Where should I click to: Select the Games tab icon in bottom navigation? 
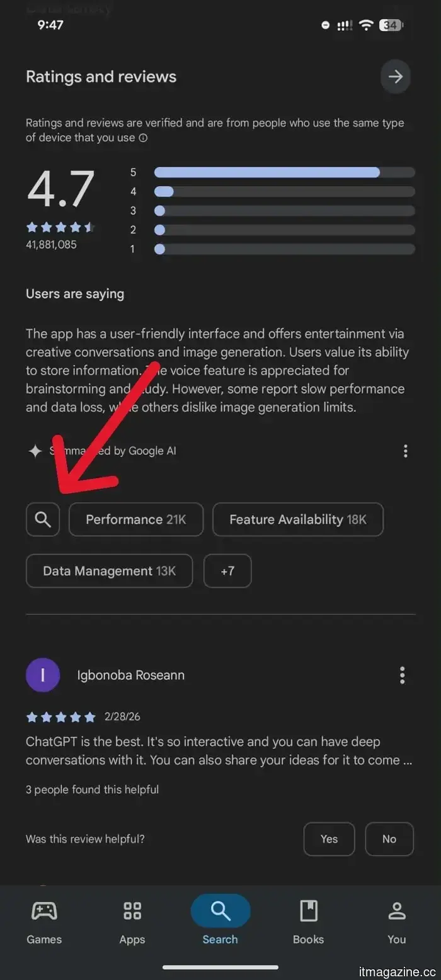click(43, 910)
